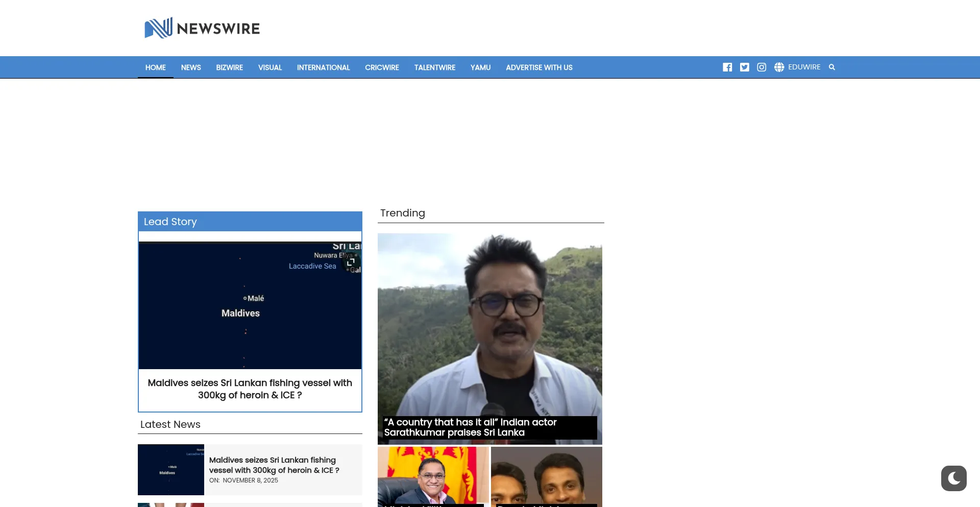Click the Maldives map thumbnail in Latest News
Screen dimensions: 980x507
[x=171, y=470]
